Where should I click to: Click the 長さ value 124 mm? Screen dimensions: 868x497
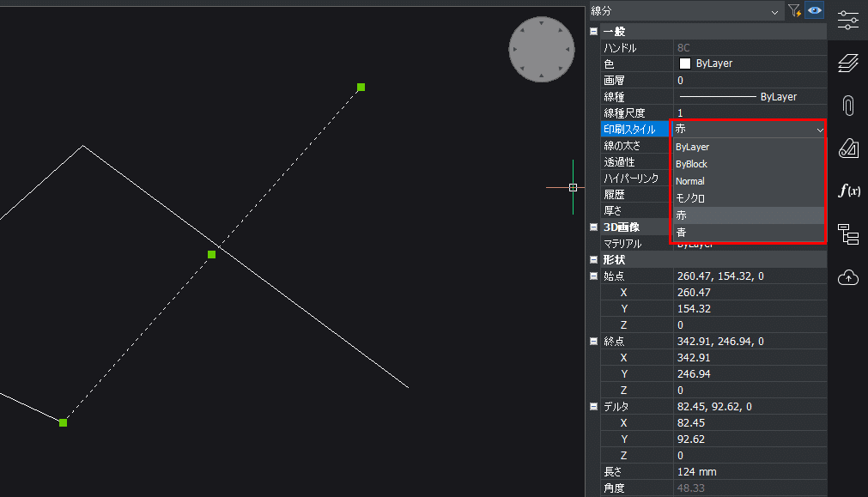[750, 471]
